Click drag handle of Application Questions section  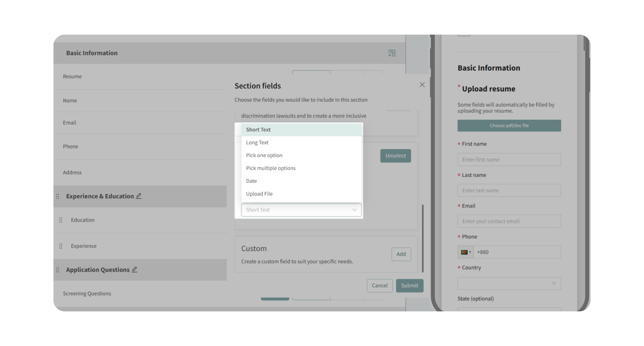(x=58, y=270)
